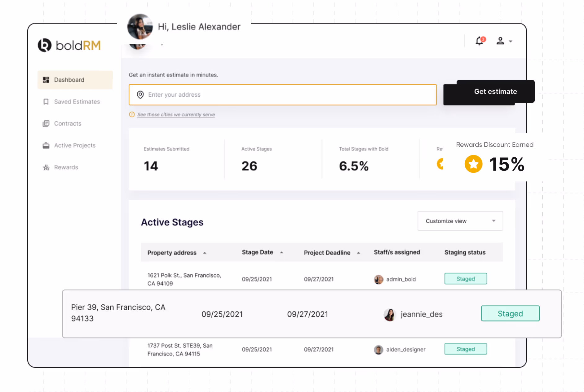The image size is (584, 392).
Task: Click the Active Stages section heading
Action: (x=172, y=222)
